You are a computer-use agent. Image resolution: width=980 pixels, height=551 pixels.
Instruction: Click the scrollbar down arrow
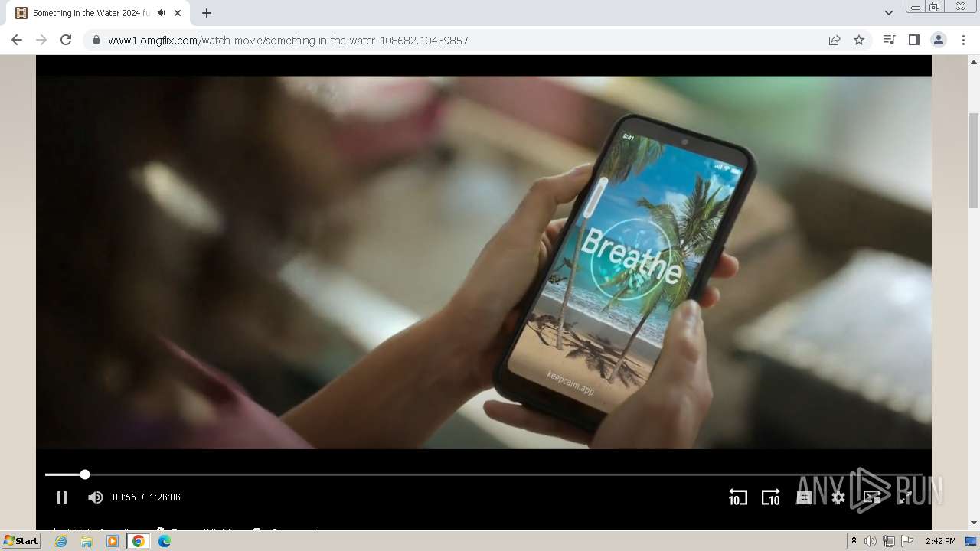click(974, 523)
